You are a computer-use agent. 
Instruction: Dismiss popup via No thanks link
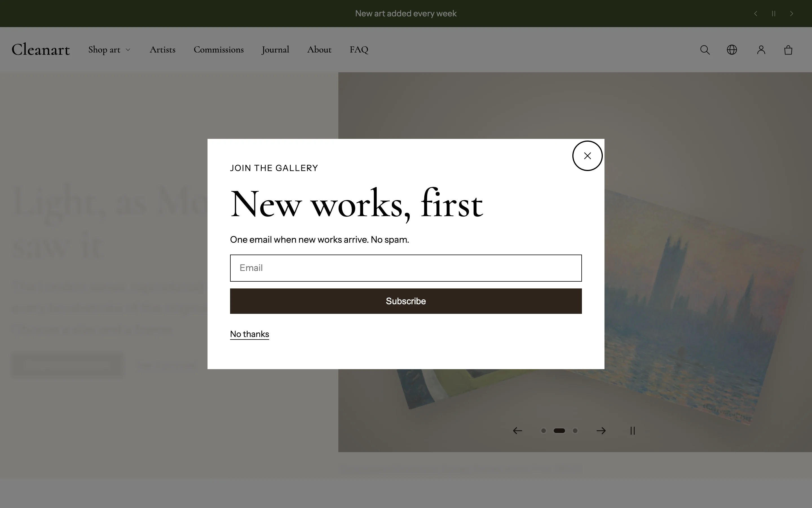coord(249,334)
